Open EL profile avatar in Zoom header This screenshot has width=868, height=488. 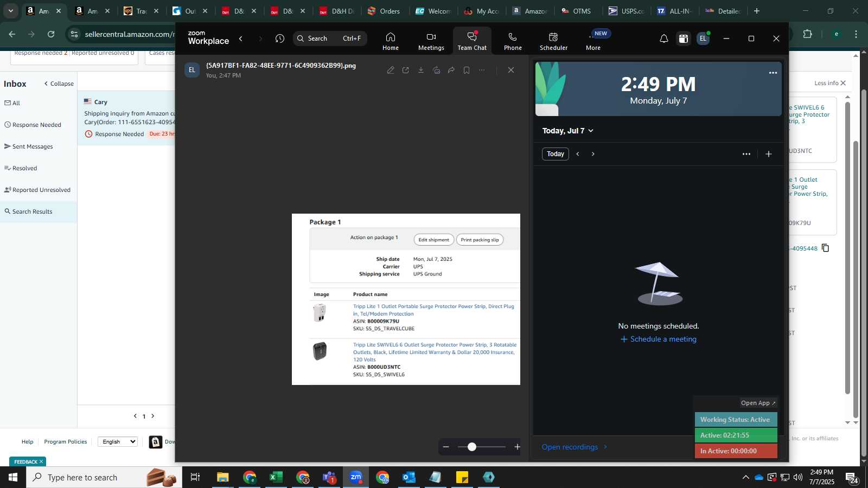point(703,38)
